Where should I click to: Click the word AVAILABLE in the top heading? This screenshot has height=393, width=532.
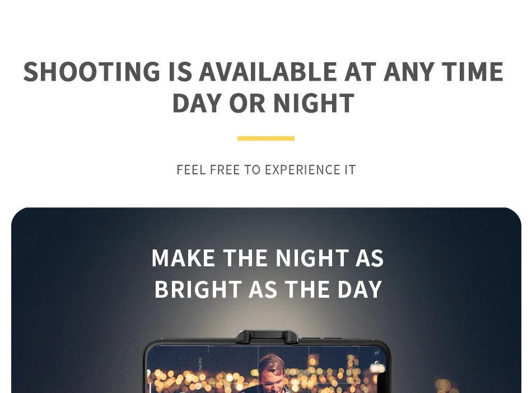pos(267,72)
